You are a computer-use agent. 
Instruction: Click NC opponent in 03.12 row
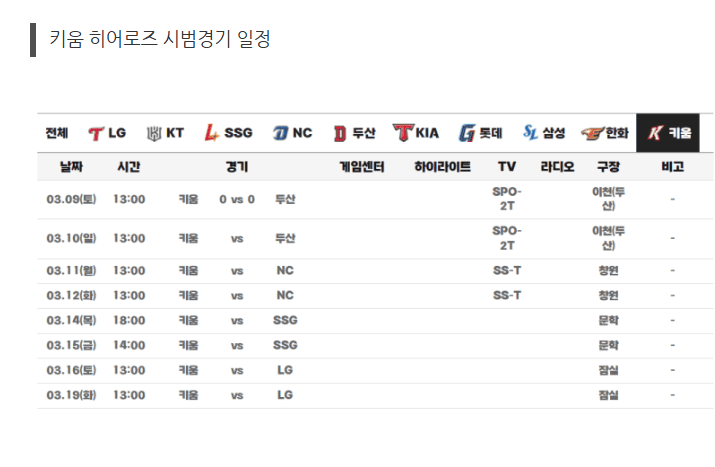[x=285, y=296]
